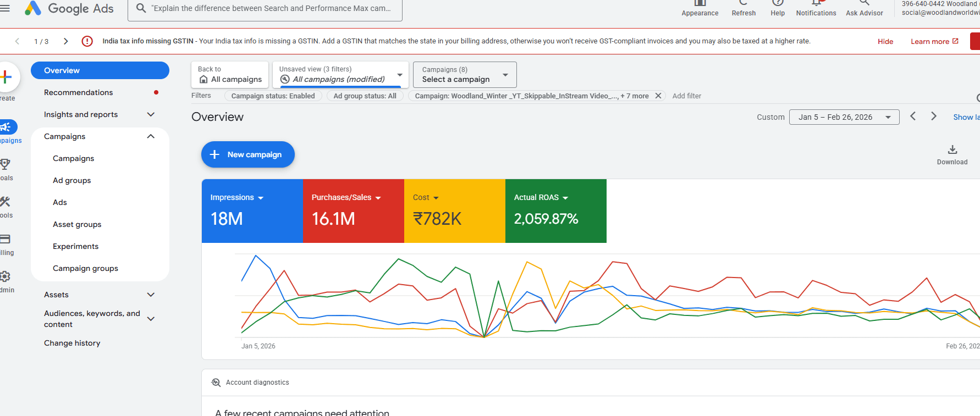Image resolution: width=980 pixels, height=416 pixels.
Task: Click the Download icon
Action: [953, 149]
